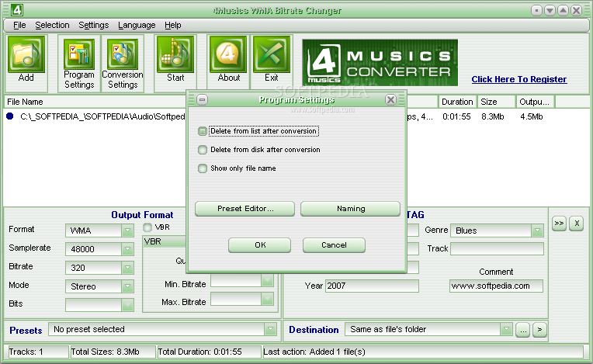Click the Naming button
593x364 pixels.
[x=350, y=209]
